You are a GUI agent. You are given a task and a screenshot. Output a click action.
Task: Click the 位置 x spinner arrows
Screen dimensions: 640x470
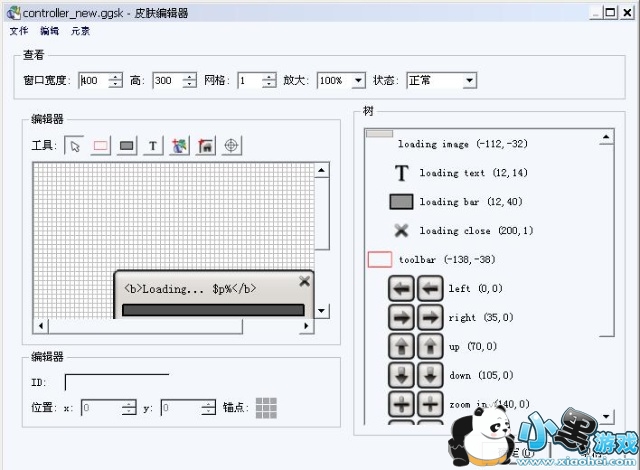coord(129,407)
